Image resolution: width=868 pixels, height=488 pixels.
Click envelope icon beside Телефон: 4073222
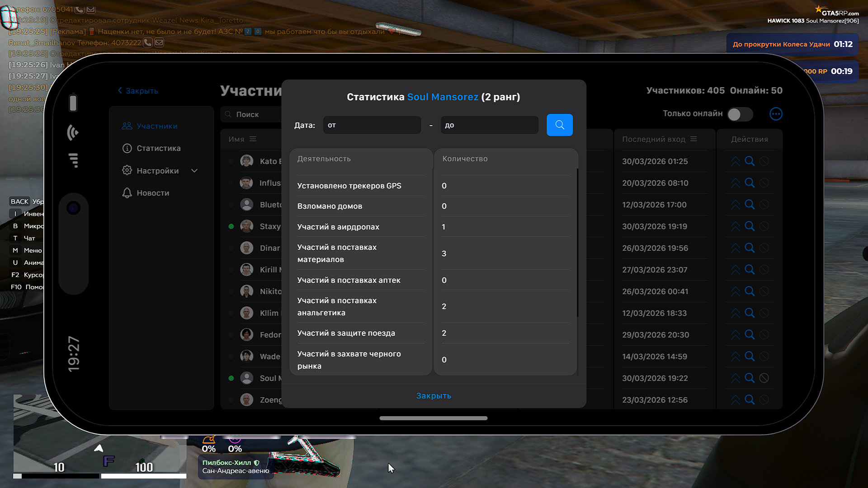coord(159,42)
